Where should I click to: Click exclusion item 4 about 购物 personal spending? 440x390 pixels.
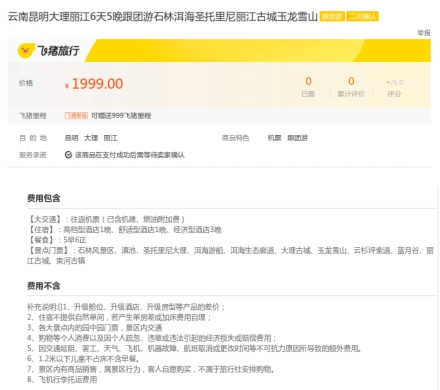coord(152,338)
